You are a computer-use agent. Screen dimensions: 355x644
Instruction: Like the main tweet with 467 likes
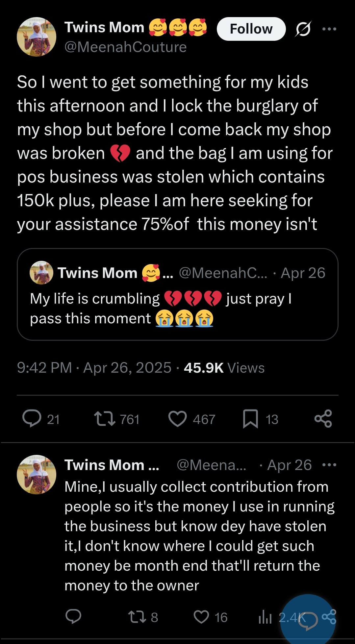(x=178, y=419)
